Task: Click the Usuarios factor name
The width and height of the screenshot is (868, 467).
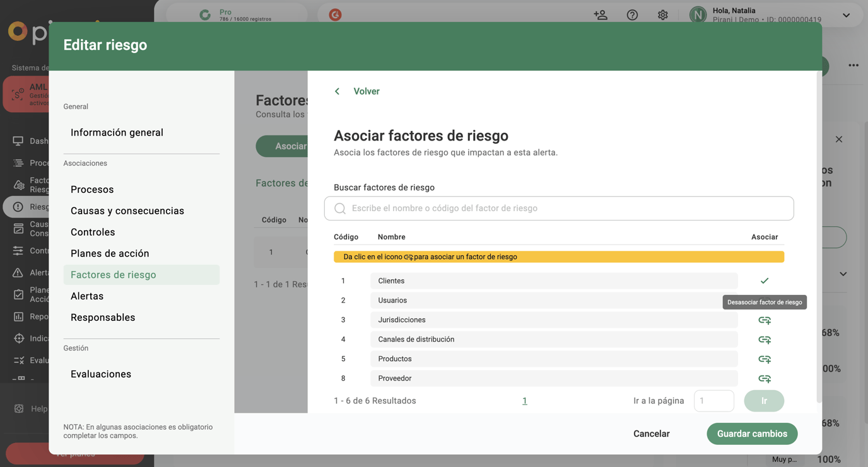Action: (x=392, y=301)
